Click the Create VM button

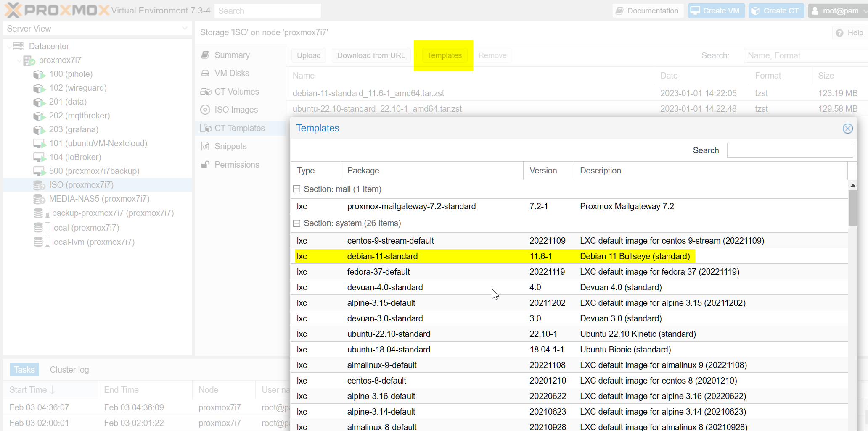(716, 11)
